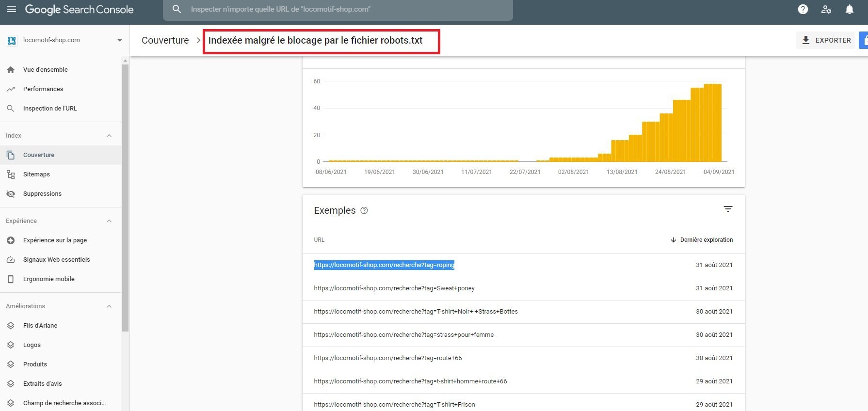This screenshot has height=411, width=868.
Task: Open the hamburger main menu
Action: click(12, 9)
